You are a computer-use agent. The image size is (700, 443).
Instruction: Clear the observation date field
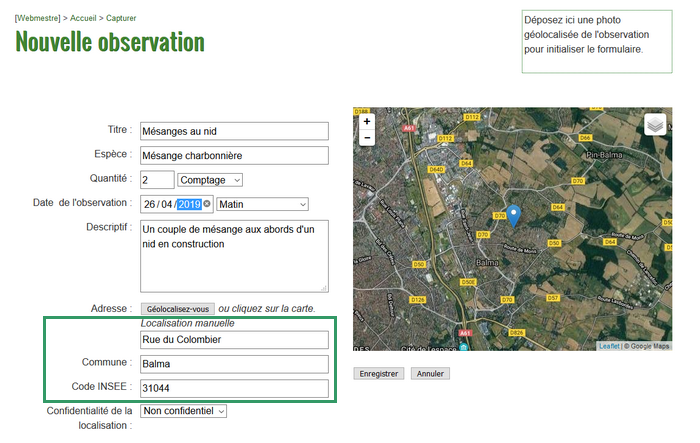pos(207,204)
